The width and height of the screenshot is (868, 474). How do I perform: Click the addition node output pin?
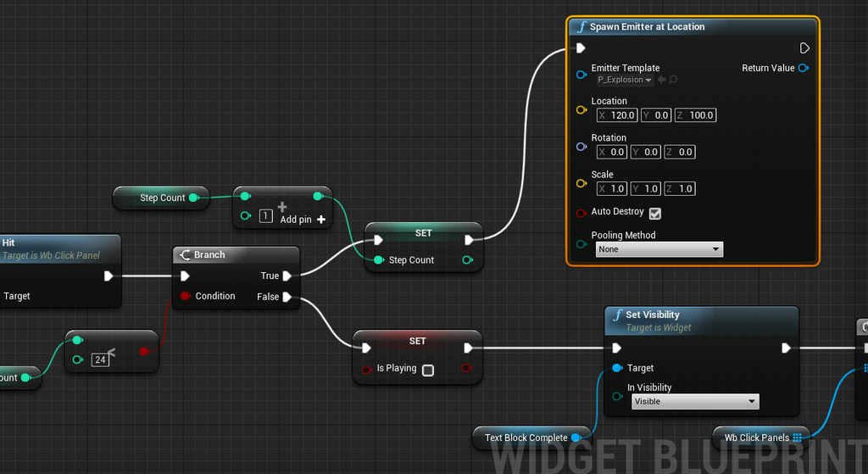[318, 196]
